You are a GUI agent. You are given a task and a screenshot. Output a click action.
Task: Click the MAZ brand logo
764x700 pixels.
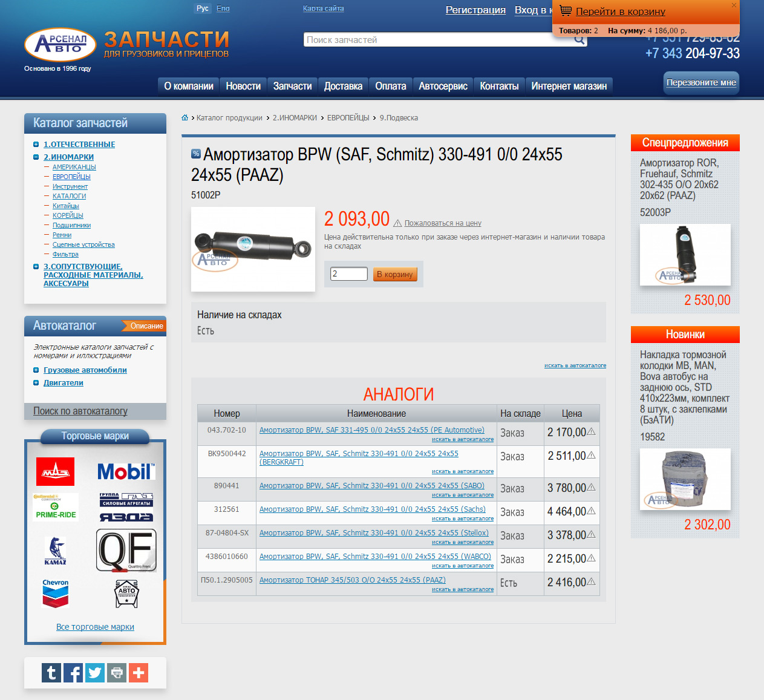[x=55, y=471]
